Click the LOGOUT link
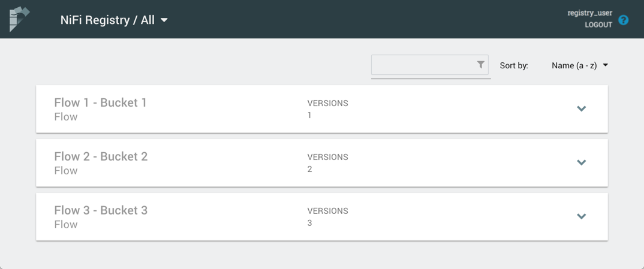Image resolution: width=644 pixels, height=269 pixels. point(598,25)
